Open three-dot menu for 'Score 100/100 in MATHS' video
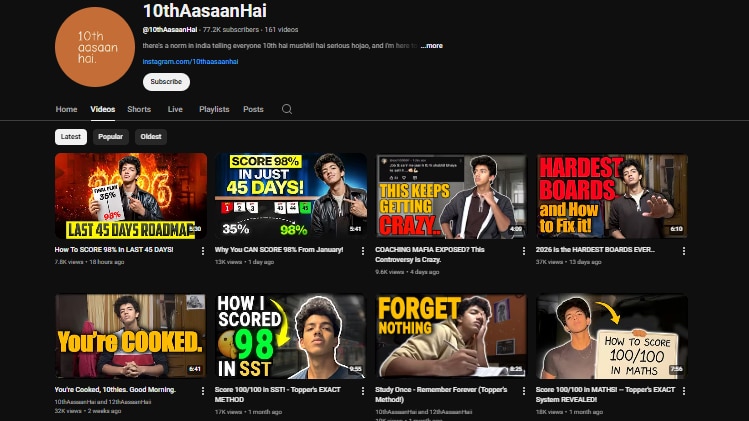The width and height of the screenshot is (749, 421). [x=684, y=391]
